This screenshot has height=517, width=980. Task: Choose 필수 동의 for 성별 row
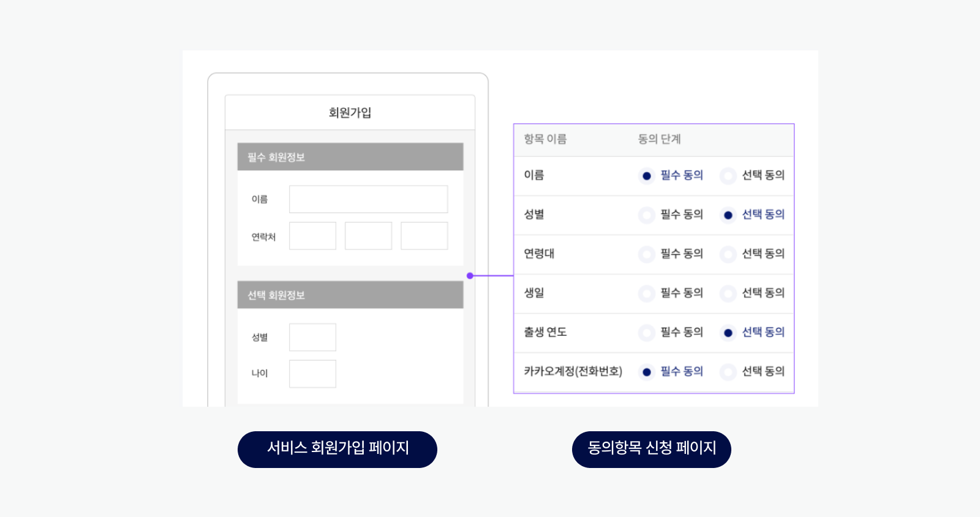point(647,215)
